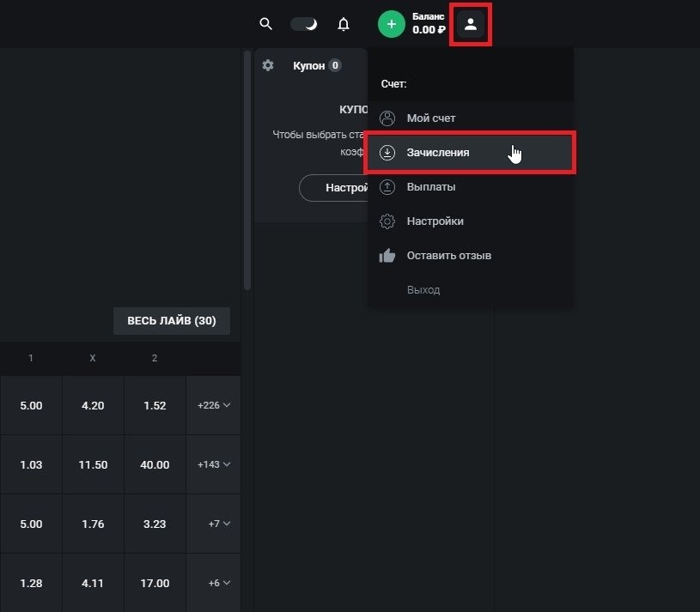Select Зачисления from account menu
700x612 pixels.
point(471,153)
